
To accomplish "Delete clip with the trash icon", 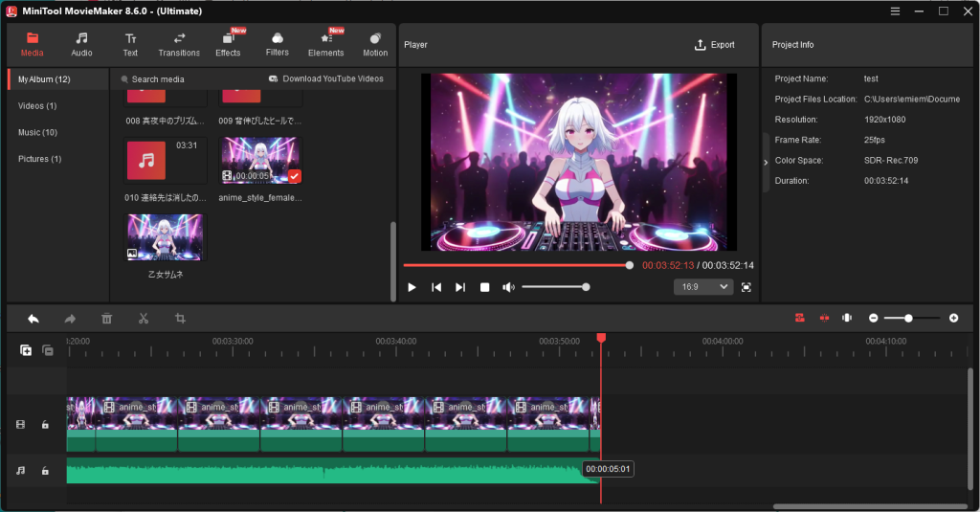I will click(x=107, y=319).
